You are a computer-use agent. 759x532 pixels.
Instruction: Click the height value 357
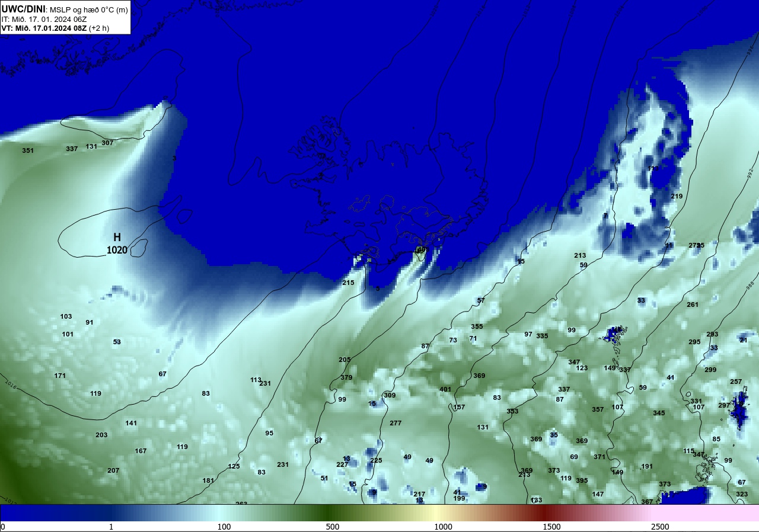point(598,409)
